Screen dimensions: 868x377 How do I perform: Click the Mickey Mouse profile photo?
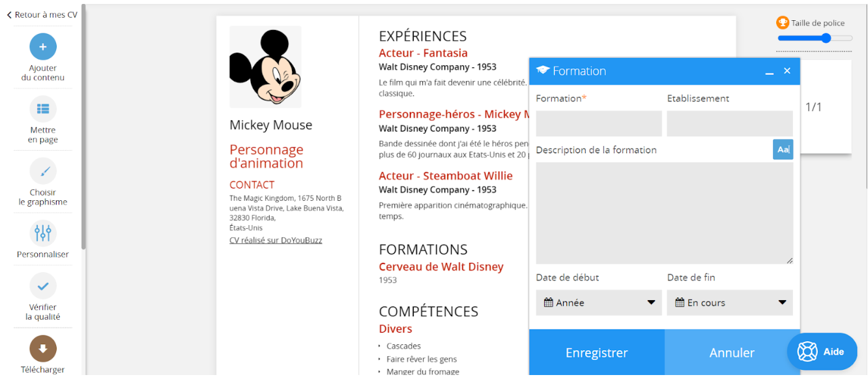coord(265,67)
